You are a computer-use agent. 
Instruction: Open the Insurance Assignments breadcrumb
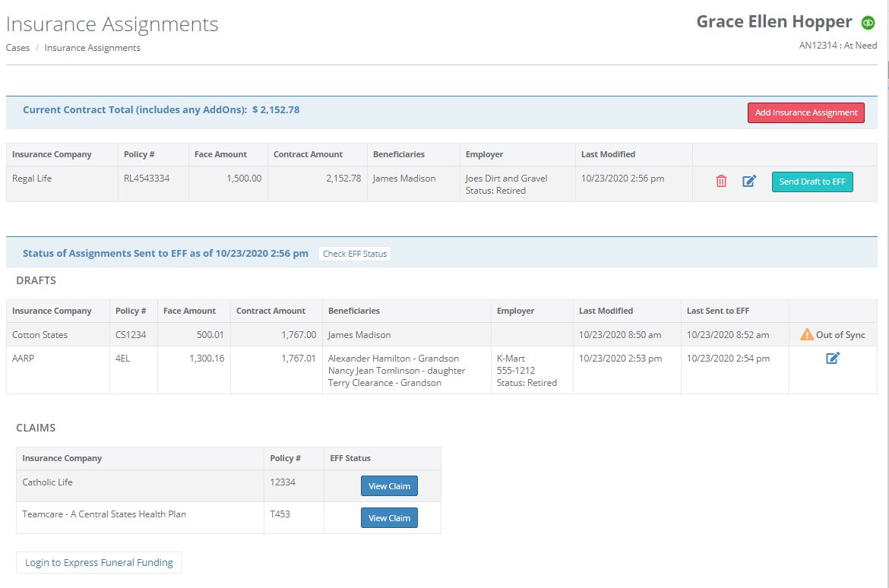(x=92, y=47)
